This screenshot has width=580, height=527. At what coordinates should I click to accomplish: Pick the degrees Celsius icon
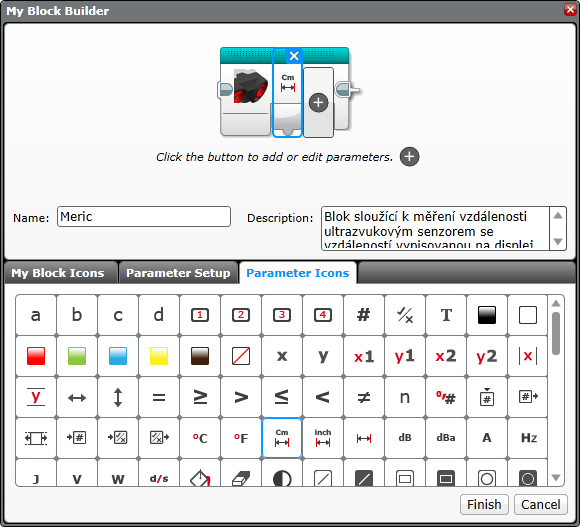(200, 438)
